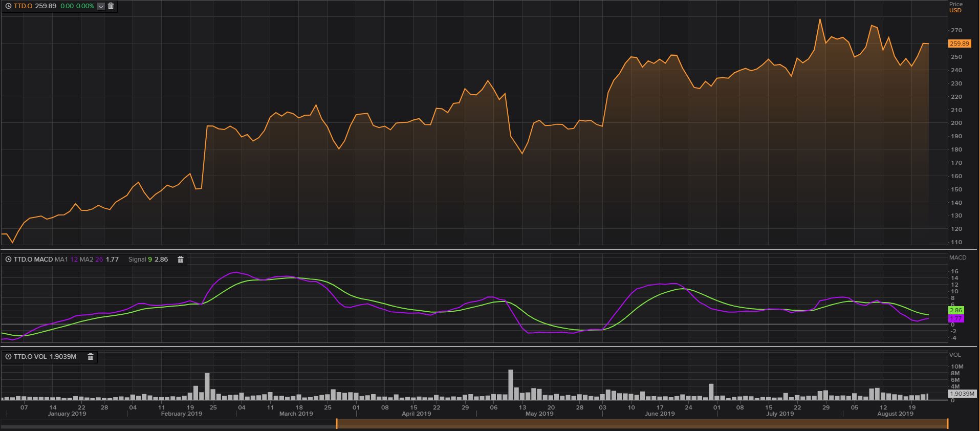Image resolution: width=980 pixels, height=431 pixels.
Task: Click the TTD.O MACD indicator label
Action: [33, 260]
